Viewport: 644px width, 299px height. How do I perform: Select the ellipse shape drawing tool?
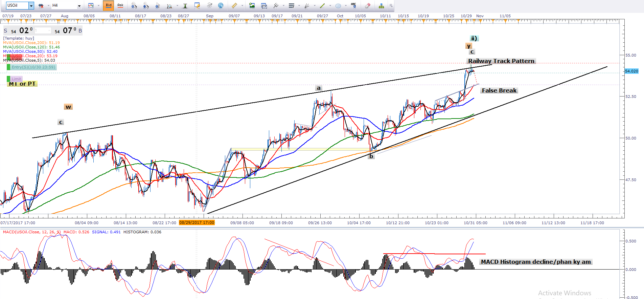(x=338, y=5)
